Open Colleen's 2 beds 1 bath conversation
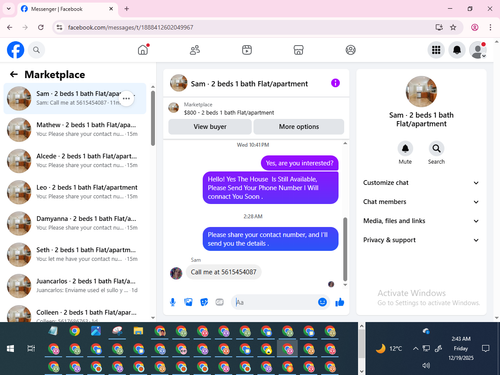This screenshot has width=500, height=375. coord(75,313)
